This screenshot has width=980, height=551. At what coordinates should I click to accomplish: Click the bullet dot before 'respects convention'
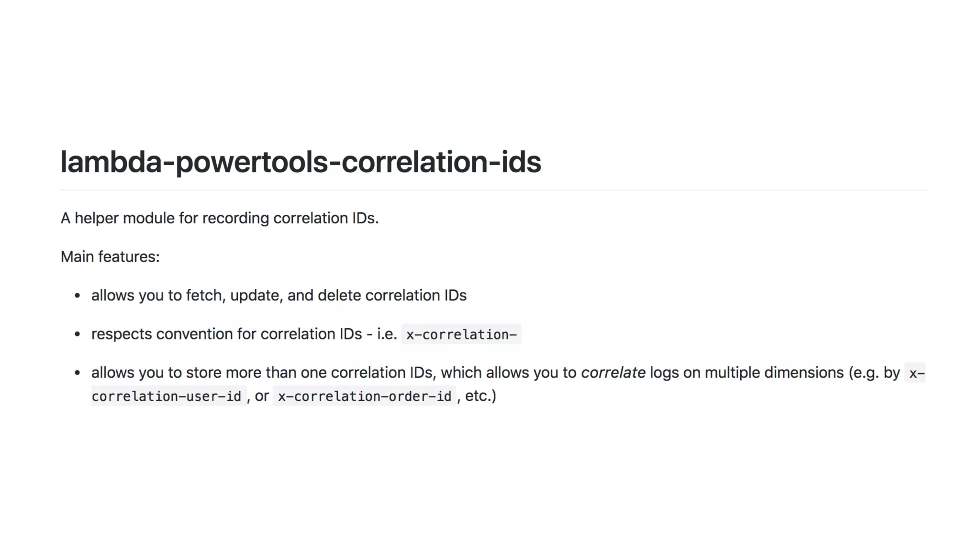click(x=78, y=334)
